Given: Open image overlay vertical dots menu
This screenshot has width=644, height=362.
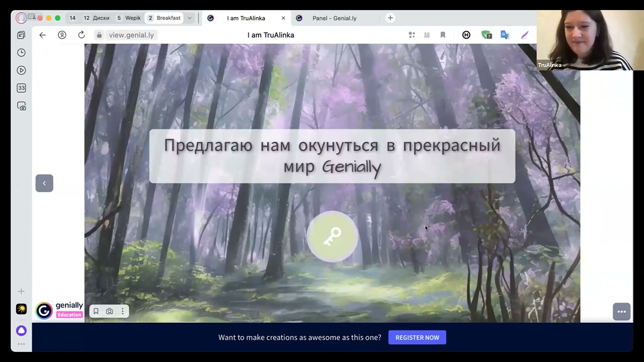Looking at the screenshot, I should pos(122,311).
